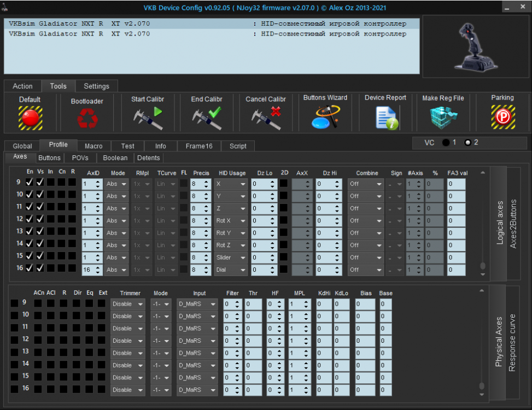This screenshot has width=532, height=410.
Task: Toggle the En checkbox for axis 9
Action: [30, 183]
